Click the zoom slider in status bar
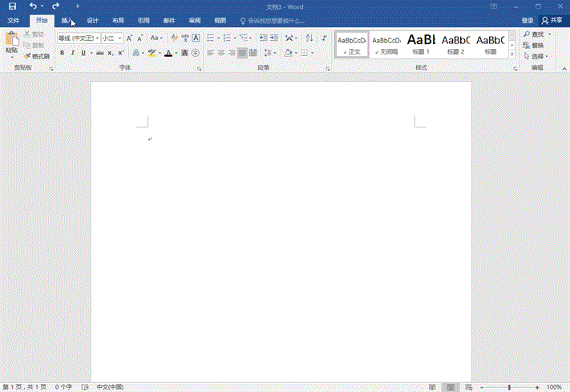 (x=509, y=386)
